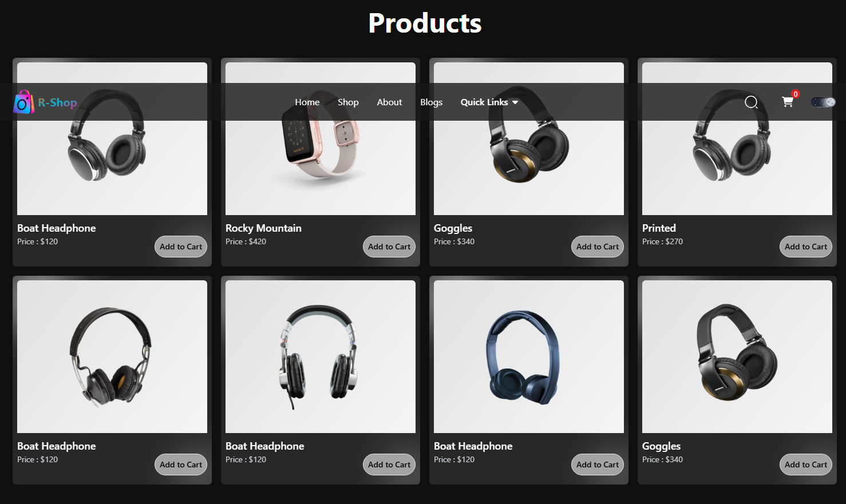Visit the Blogs link
The width and height of the screenshot is (846, 504).
tap(432, 102)
